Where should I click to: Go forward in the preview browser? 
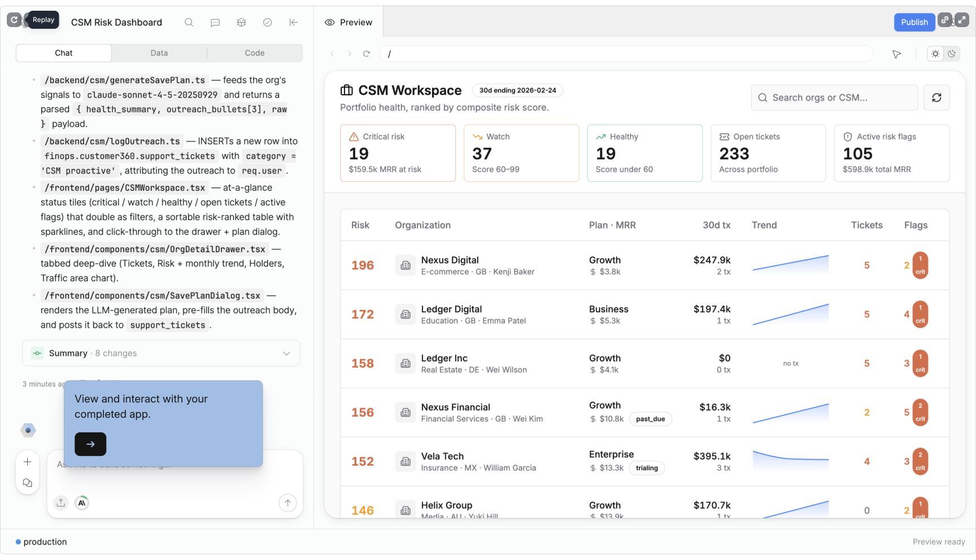[349, 54]
